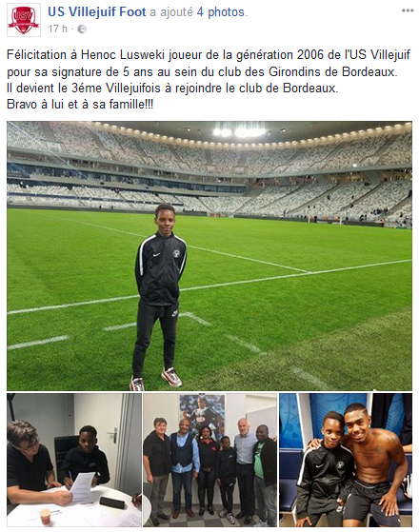Click the globe public audience icon

pos(82,30)
